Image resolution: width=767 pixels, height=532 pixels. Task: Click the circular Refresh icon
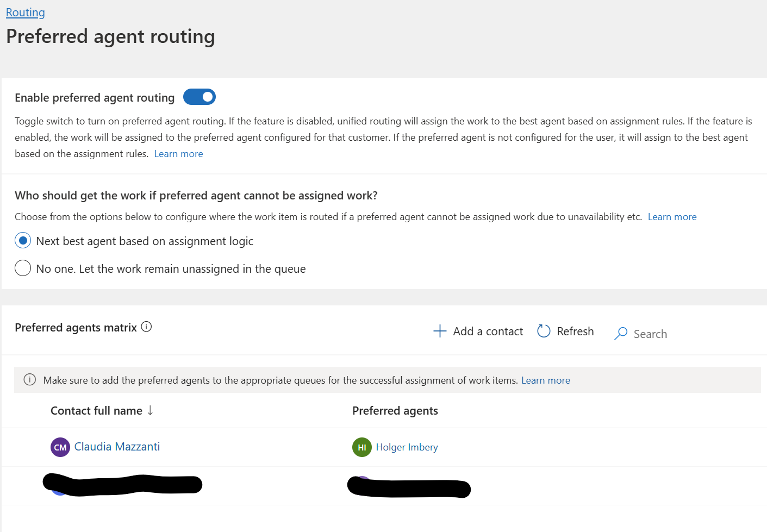[x=544, y=331]
